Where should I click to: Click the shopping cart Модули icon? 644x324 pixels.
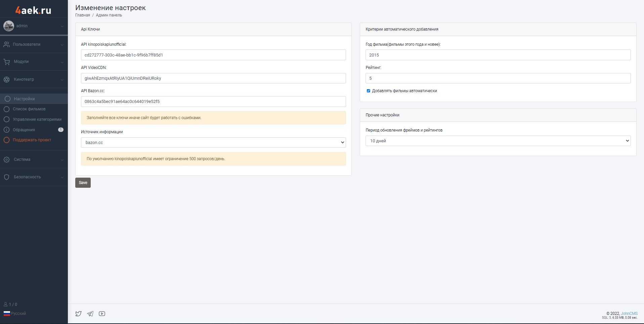click(7, 62)
